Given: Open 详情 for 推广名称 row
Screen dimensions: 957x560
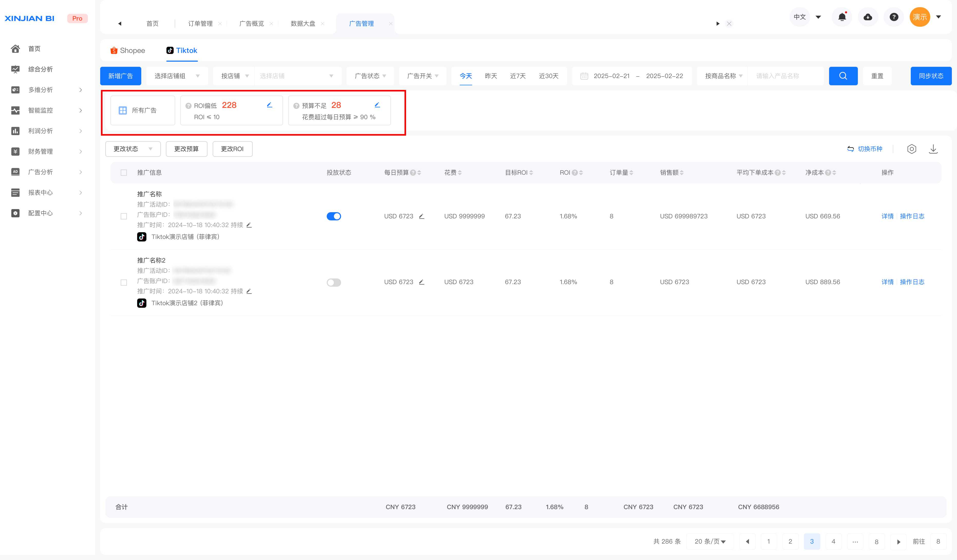Looking at the screenshot, I should pyautogui.click(x=887, y=216).
